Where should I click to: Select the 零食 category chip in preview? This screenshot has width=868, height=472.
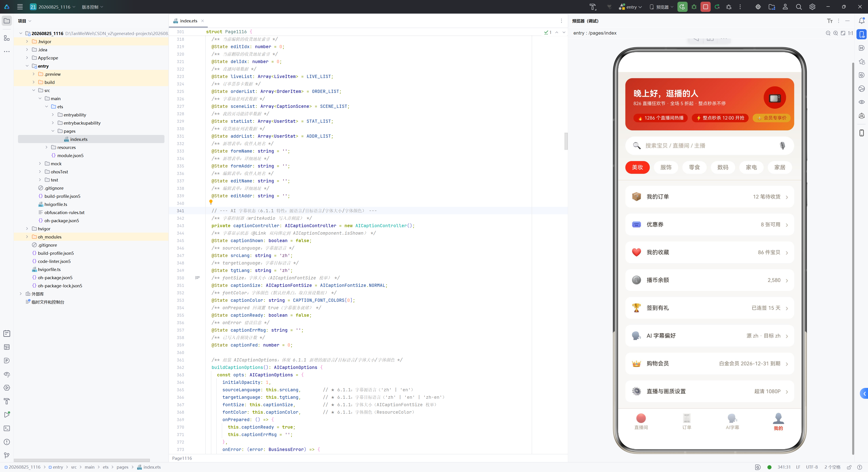point(694,167)
